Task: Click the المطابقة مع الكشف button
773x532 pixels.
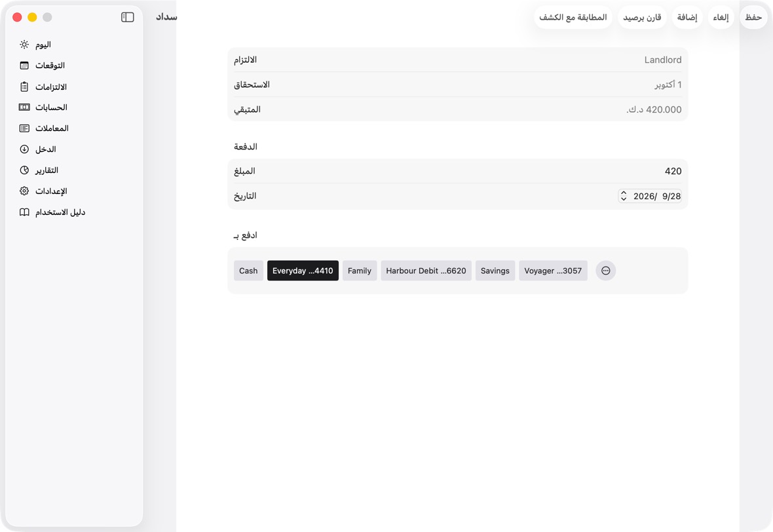Action: 573,17
